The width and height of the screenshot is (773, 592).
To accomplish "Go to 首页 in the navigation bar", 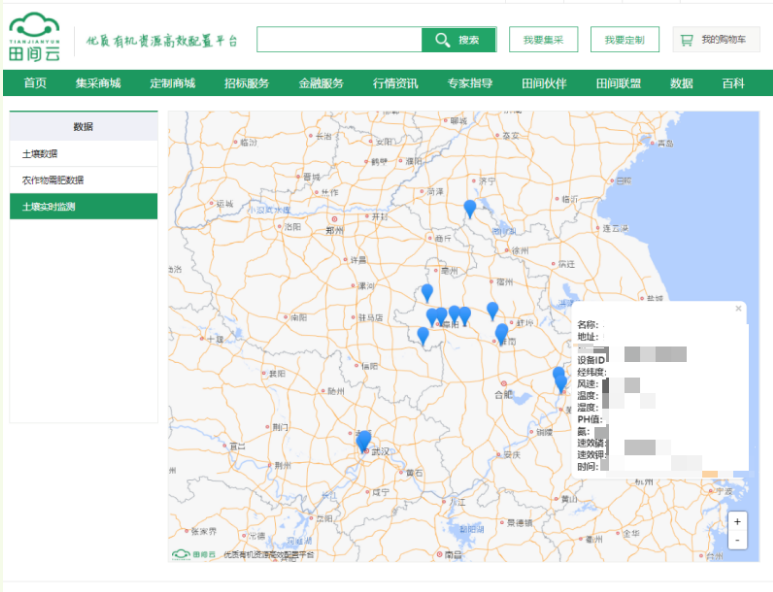I will (35, 83).
